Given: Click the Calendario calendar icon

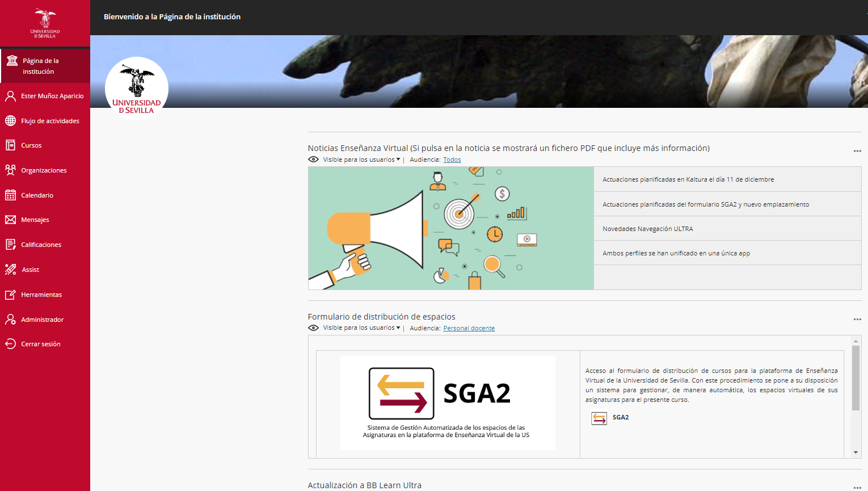Looking at the screenshot, I should point(10,195).
